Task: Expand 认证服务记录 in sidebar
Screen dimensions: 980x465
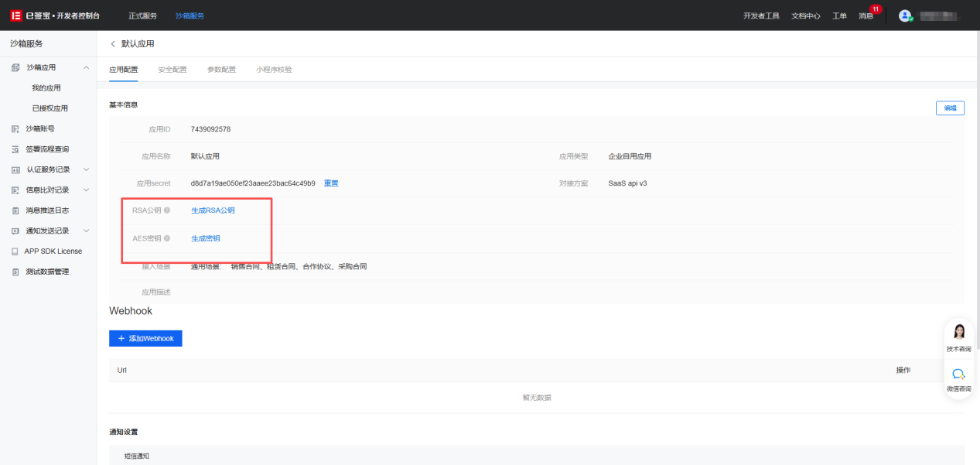Action: (86, 169)
